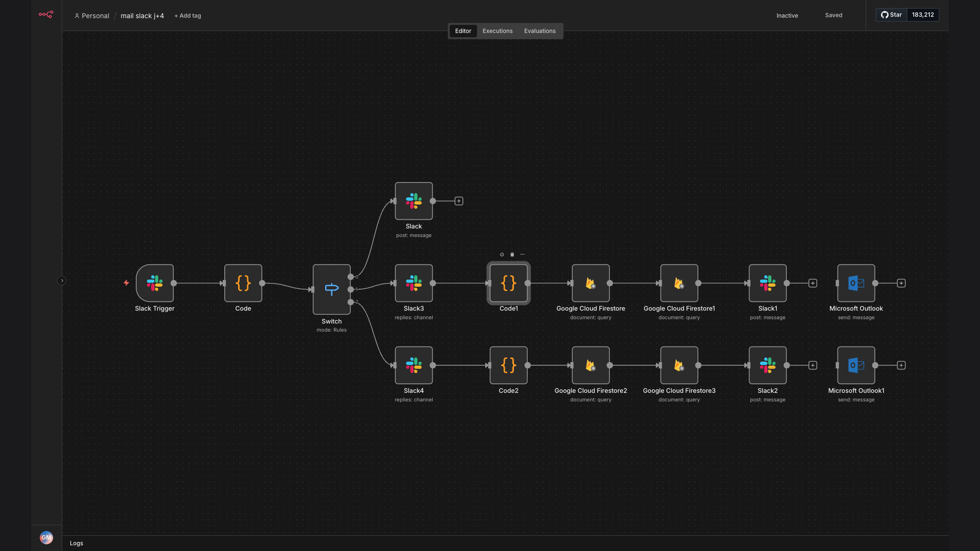Click the Code2 node label
Image resolution: width=980 pixels, height=551 pixels.
click(x=509, y=391)
